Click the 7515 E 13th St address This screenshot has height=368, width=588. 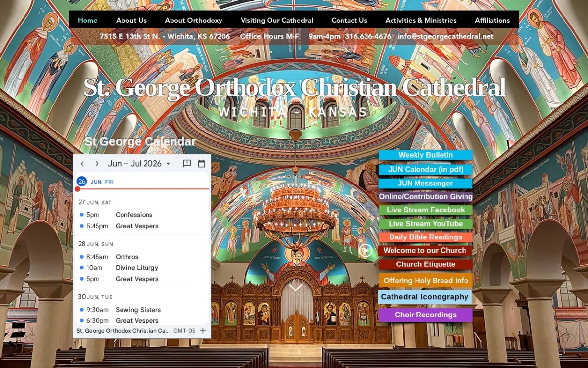tap(165, 36)
